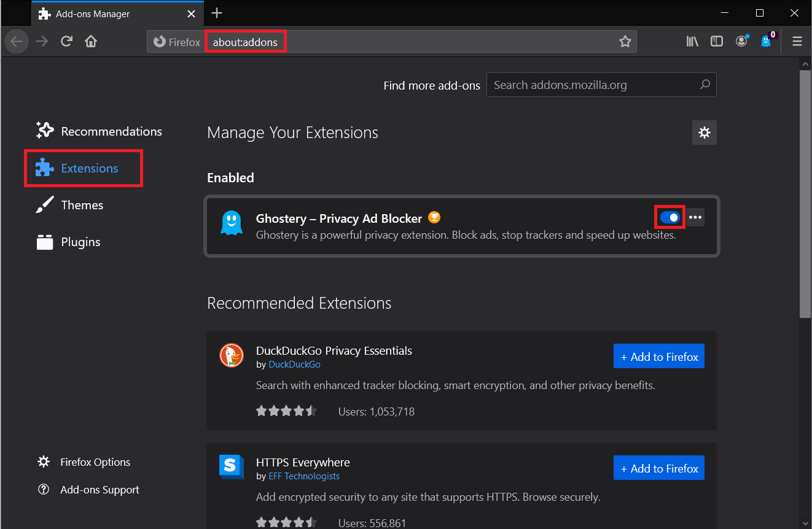Click the Ghostery ghost icon in list
This screenshot has width=812, height=529.
tap(232, 223)
